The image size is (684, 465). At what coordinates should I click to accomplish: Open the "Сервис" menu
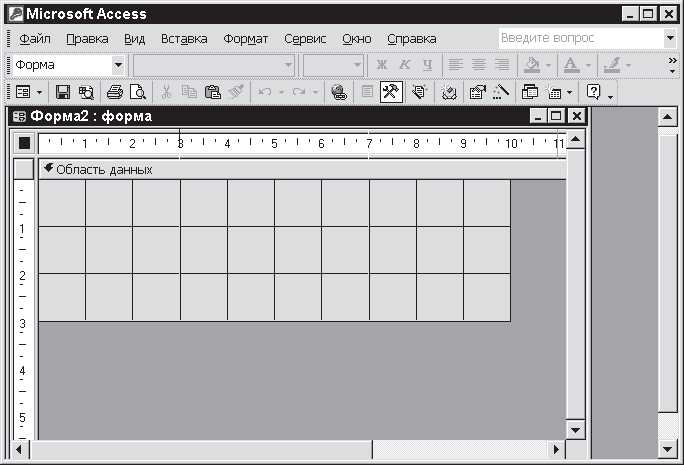click(304, 39)
